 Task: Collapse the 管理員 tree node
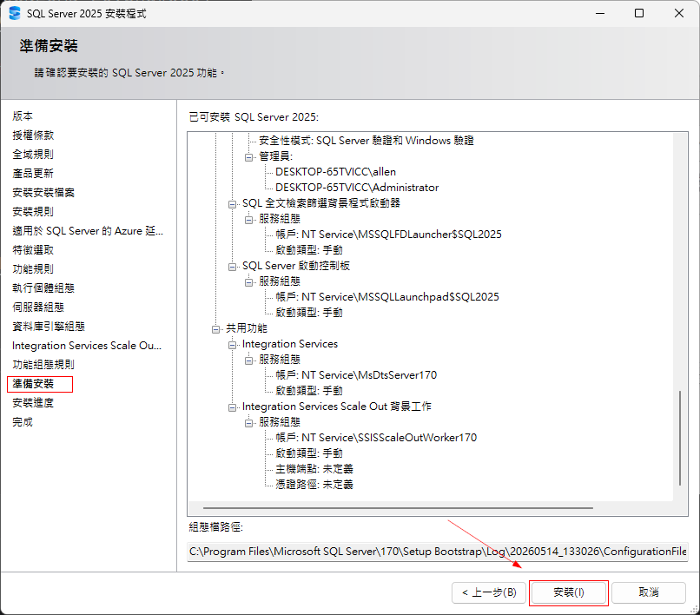click(248, 156)
